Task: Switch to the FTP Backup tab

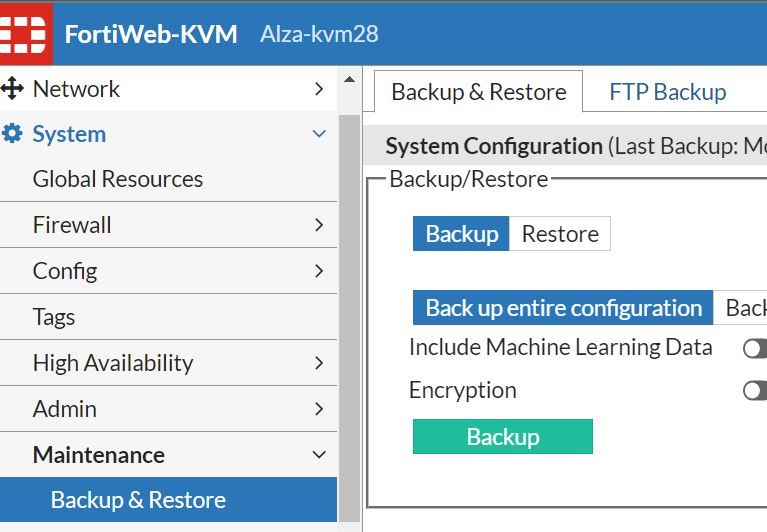Action: [667, 93]
